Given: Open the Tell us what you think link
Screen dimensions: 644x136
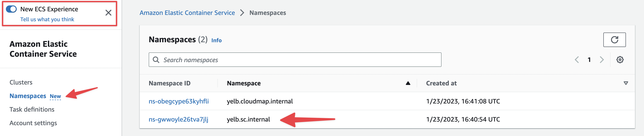Looking at the screenshot, I should pyautogui.click(x=47, y=19).
